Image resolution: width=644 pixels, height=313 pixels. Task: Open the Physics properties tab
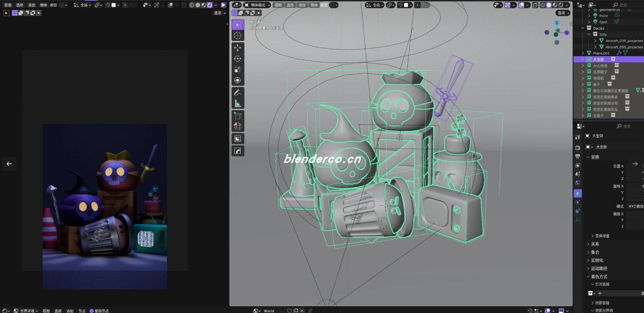[x=578, y=202]
